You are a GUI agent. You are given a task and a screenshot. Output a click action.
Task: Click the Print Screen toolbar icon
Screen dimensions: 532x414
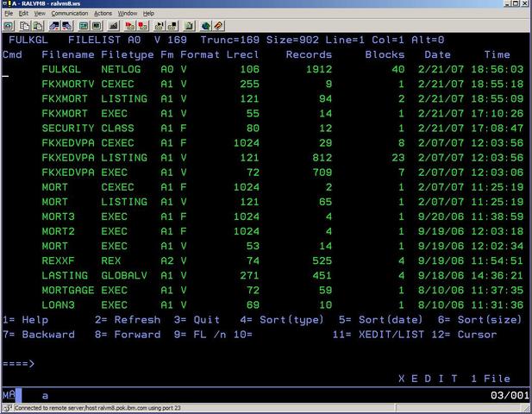tap(9, 26)
